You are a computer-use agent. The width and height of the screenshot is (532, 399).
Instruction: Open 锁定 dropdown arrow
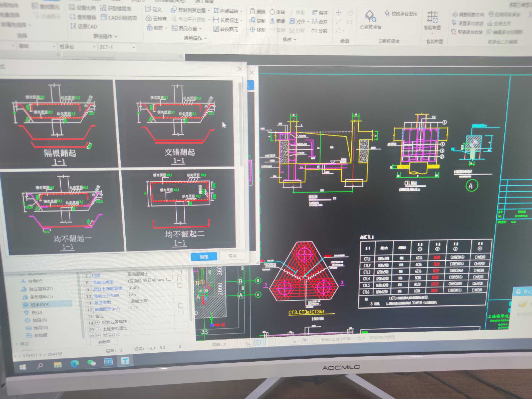click(166, 28)
